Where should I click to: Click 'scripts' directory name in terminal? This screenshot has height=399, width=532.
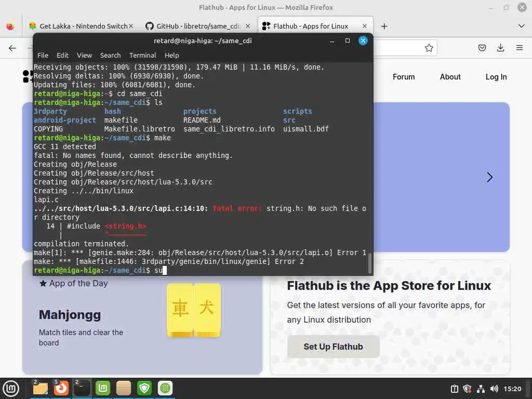tap(297, 111)
